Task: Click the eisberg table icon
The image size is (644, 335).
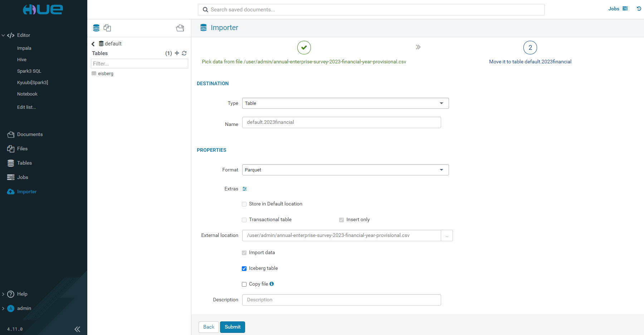Action: [94, 73]
